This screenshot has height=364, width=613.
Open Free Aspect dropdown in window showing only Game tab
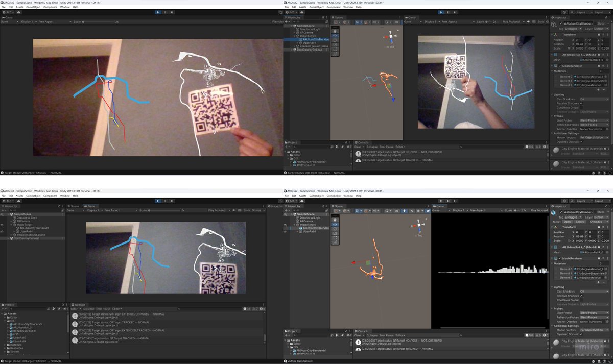point(55,21)
